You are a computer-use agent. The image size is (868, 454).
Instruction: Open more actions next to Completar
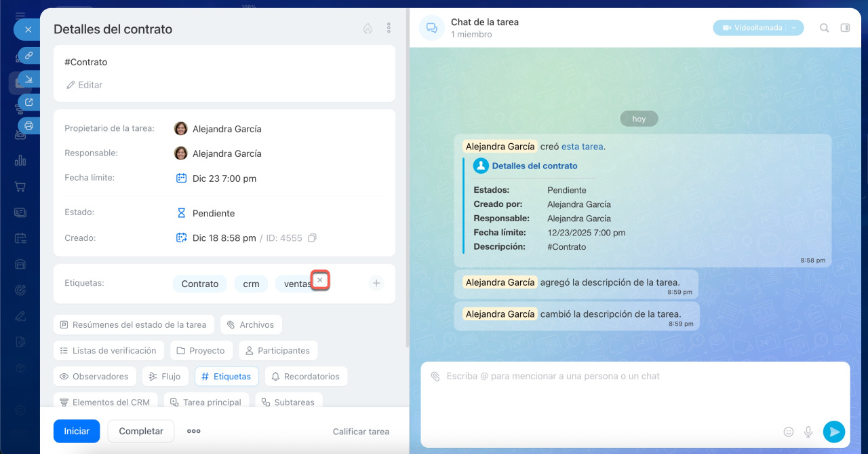click(194, 431)
